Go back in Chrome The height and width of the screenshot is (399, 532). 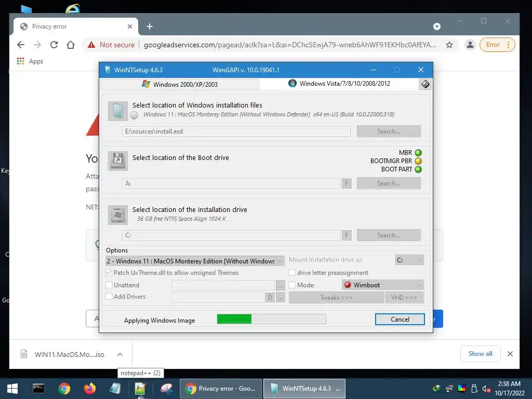pyautogui.click(x=21, y=45)
